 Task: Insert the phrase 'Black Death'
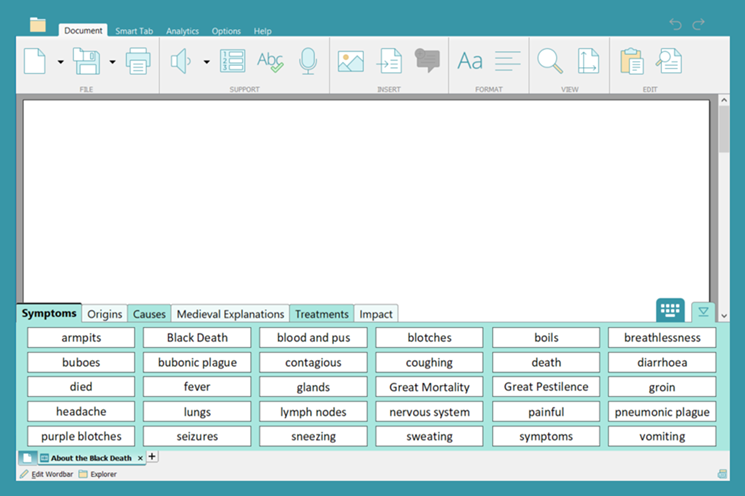(197, 338)
